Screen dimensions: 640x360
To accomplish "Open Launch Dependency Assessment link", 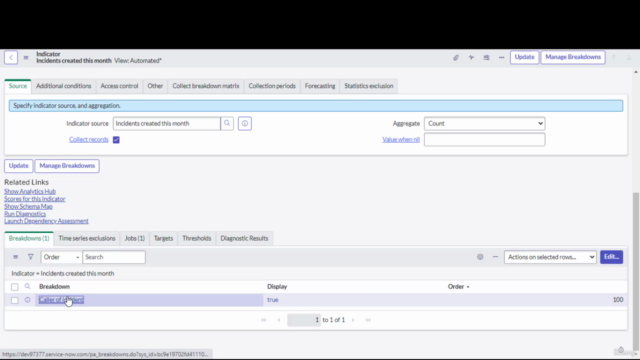I will click(46, 221).
